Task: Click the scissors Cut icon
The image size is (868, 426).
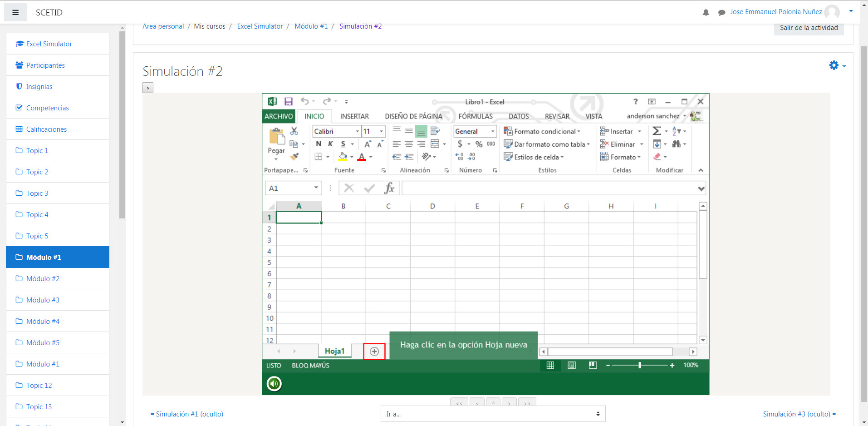Action: coord(294,131)
